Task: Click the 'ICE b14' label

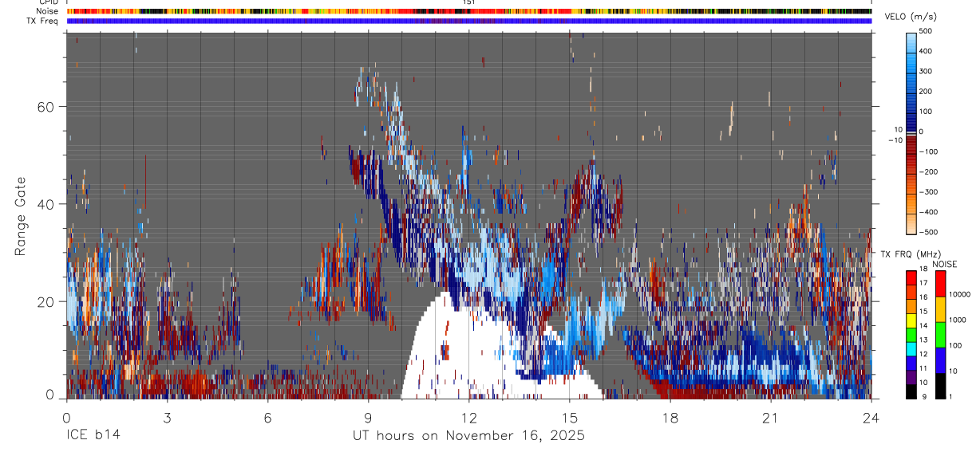Action: 93,435
